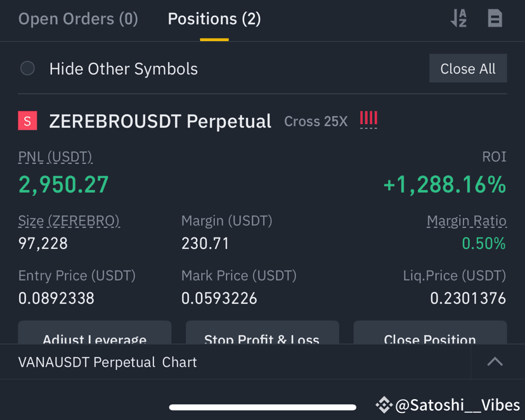Tap the red ADL indicator bars

(368, 120)
